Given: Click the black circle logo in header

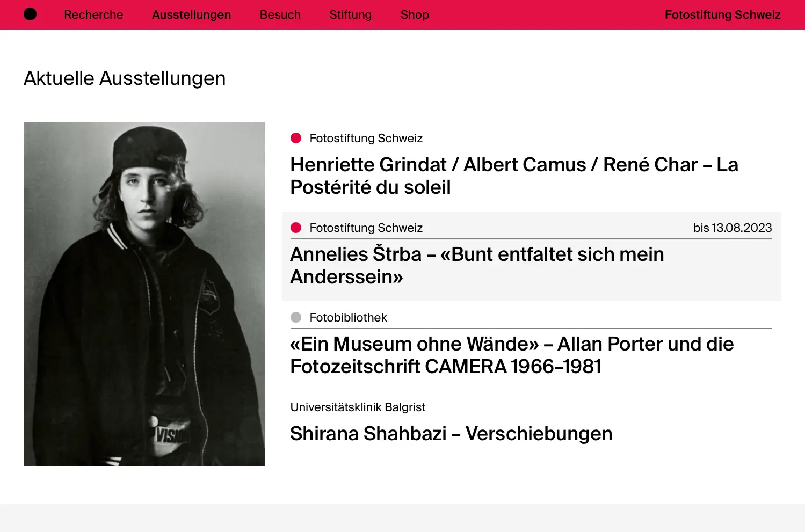Looking at the screenshot, I should pyautogui.click(x=30, y=14).
